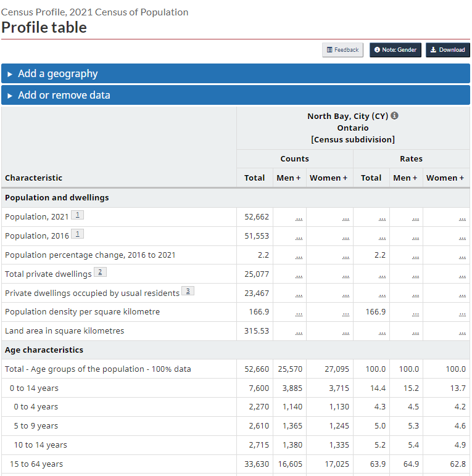The width and height of the screenshot is (472, 476).
Task: Click the Rates column group header
Action: coord(411,158)
